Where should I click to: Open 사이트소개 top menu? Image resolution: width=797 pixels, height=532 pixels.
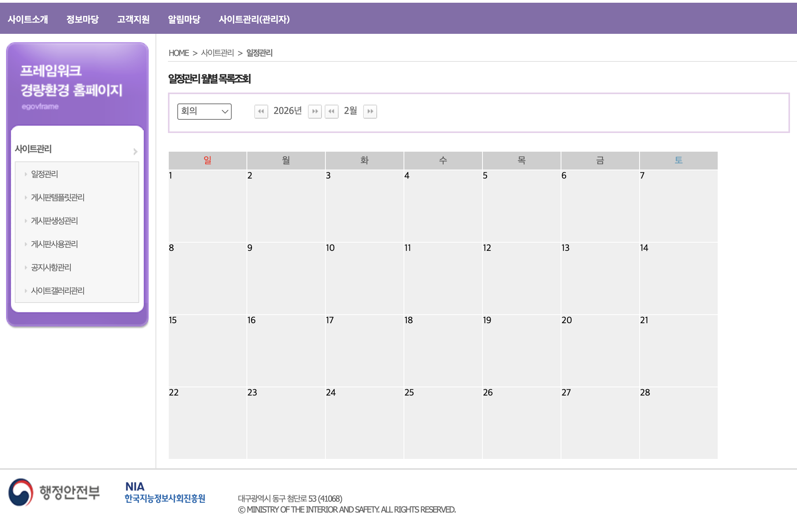(28, 19)
